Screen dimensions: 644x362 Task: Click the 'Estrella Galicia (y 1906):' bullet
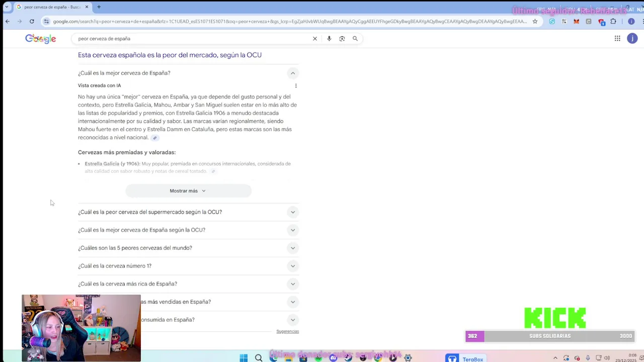pos(112,164)
